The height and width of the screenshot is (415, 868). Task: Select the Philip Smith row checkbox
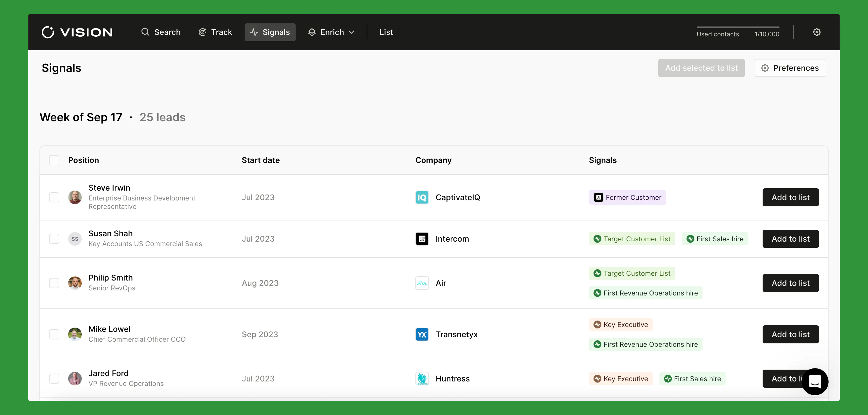click(x=54, y=283)
